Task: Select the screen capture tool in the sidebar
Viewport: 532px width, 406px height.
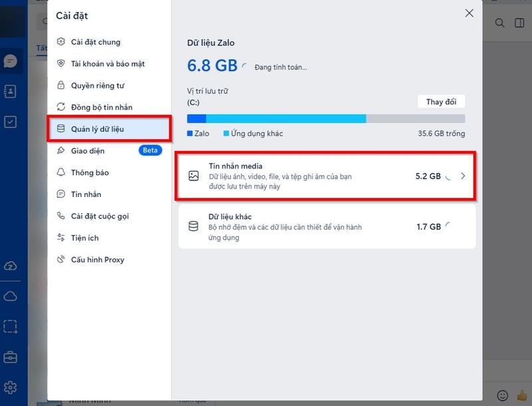Action: point(10,327)
